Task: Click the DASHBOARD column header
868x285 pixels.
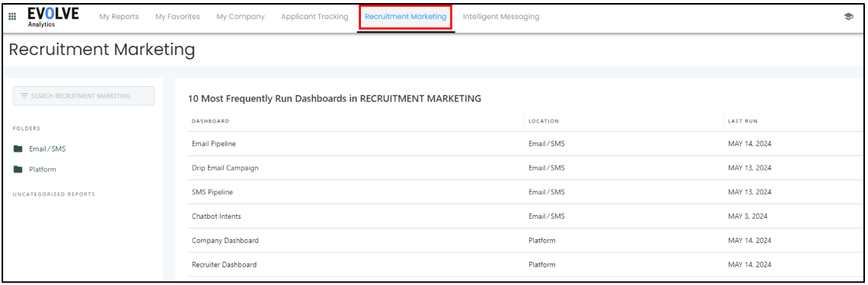Action: (210, 121)
